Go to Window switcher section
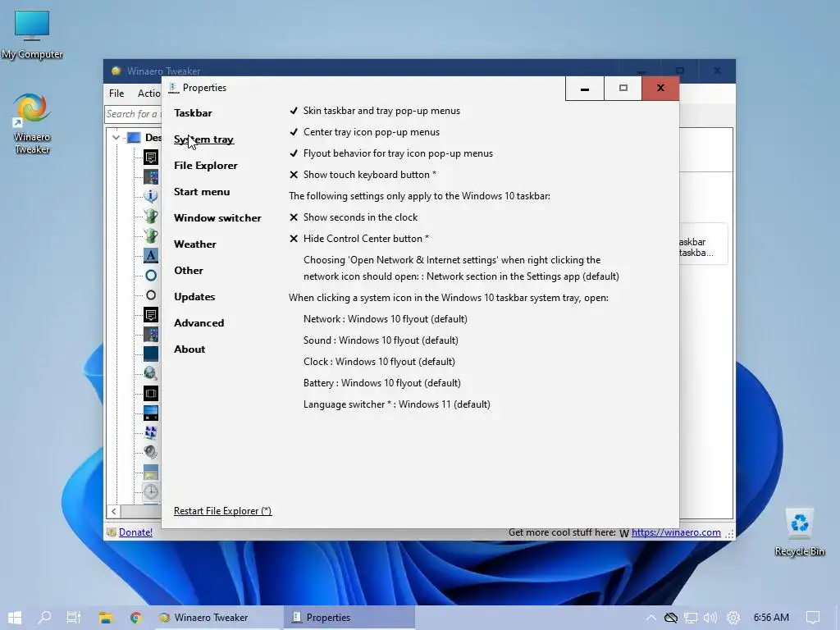 pos(217,218)
